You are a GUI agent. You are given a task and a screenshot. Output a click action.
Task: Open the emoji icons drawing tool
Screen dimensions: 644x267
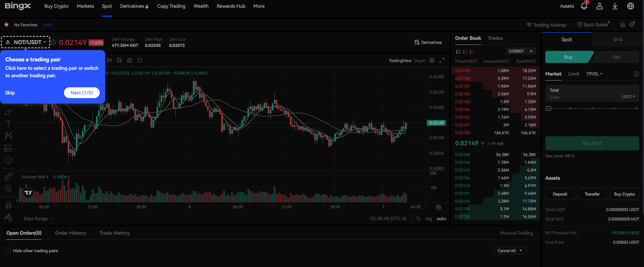[x=8, y=160]
